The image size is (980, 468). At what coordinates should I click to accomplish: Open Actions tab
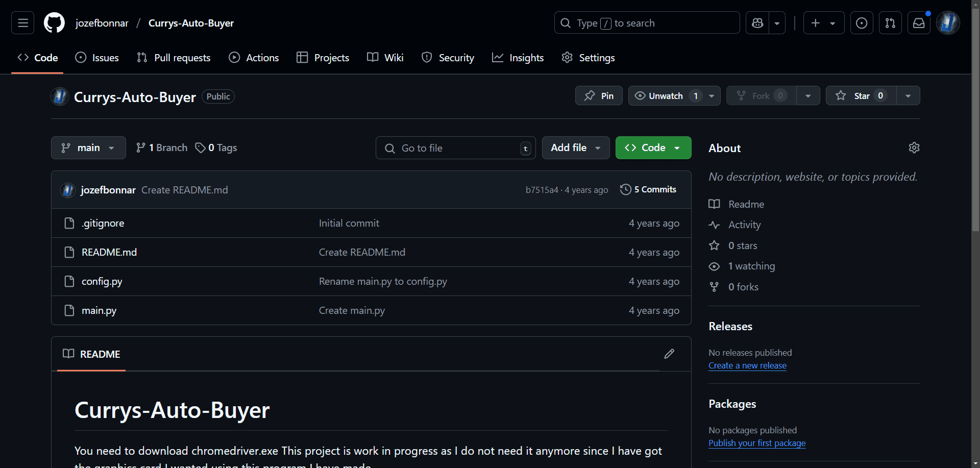click(254, 58)
